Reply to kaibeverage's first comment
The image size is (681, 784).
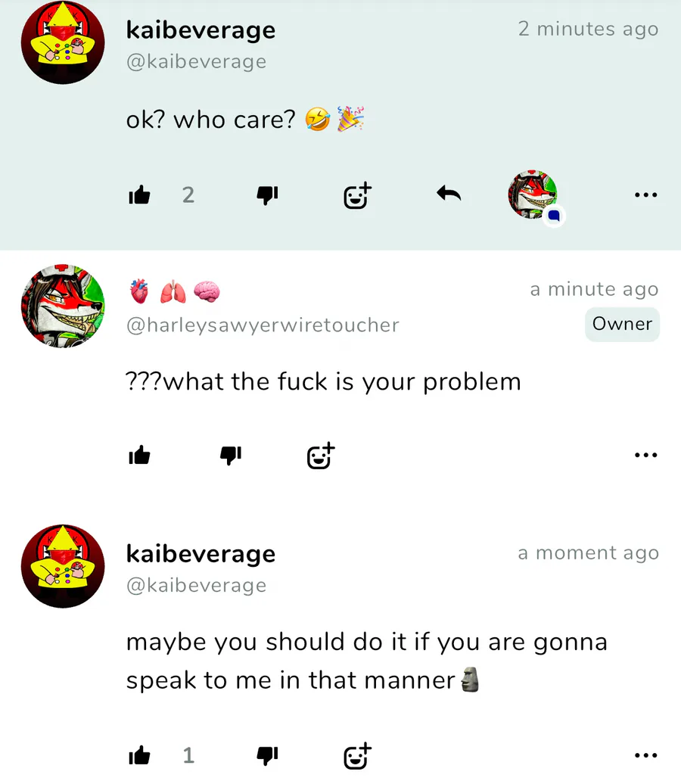(449, 194)
